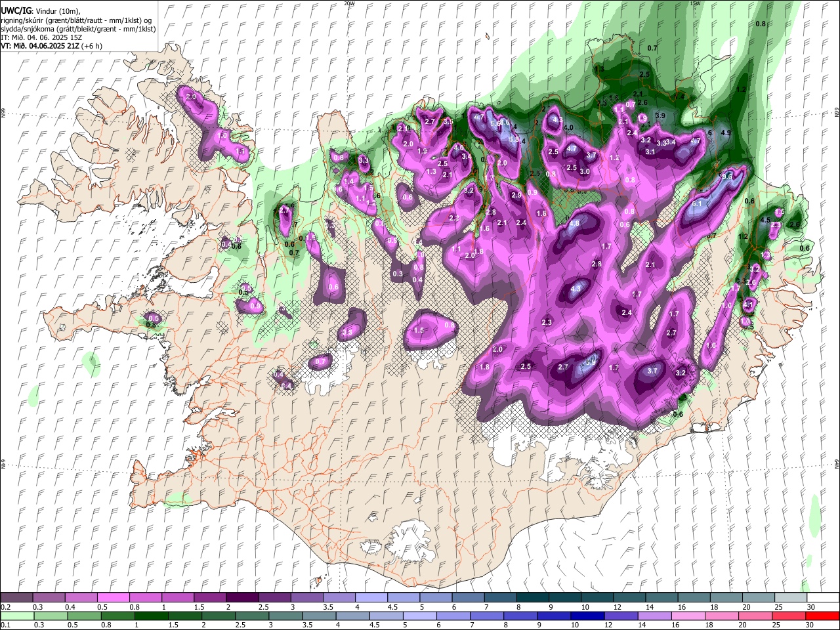This screenshot has height=630, width=840.
Task: Select the 'VT: Mið. 04.06.2025 21Z (+6 h)' line
Action: [51, 46]
